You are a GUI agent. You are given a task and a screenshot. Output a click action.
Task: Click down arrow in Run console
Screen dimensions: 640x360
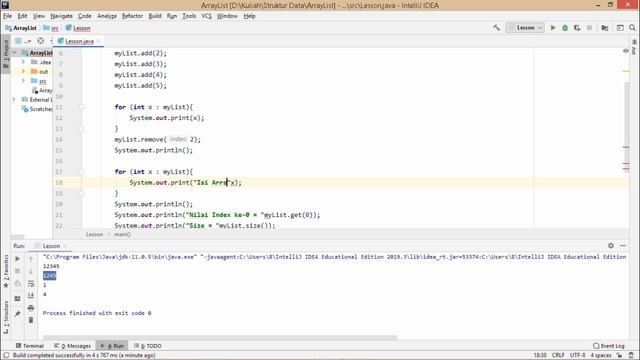click(31, 271)
